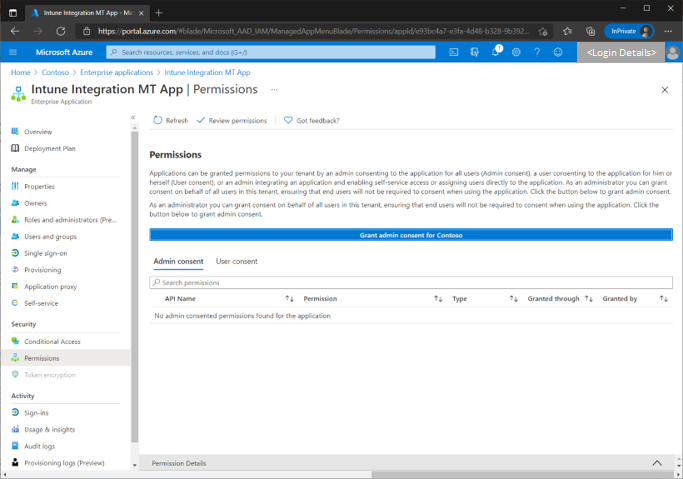Go to Contoso breadcrumb

[x=55, y=72]
